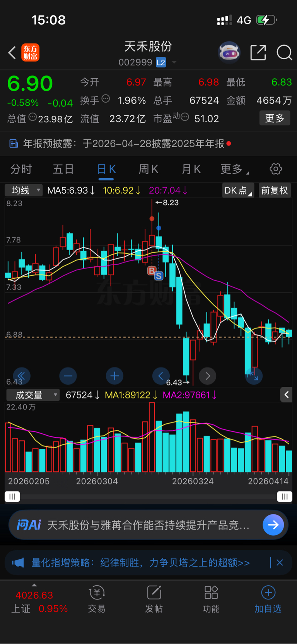The width and height of the screenshot is (297, 644).
Task: Tap the 天禾股份与雅苒合作 question field
Action: click(148, 525)
